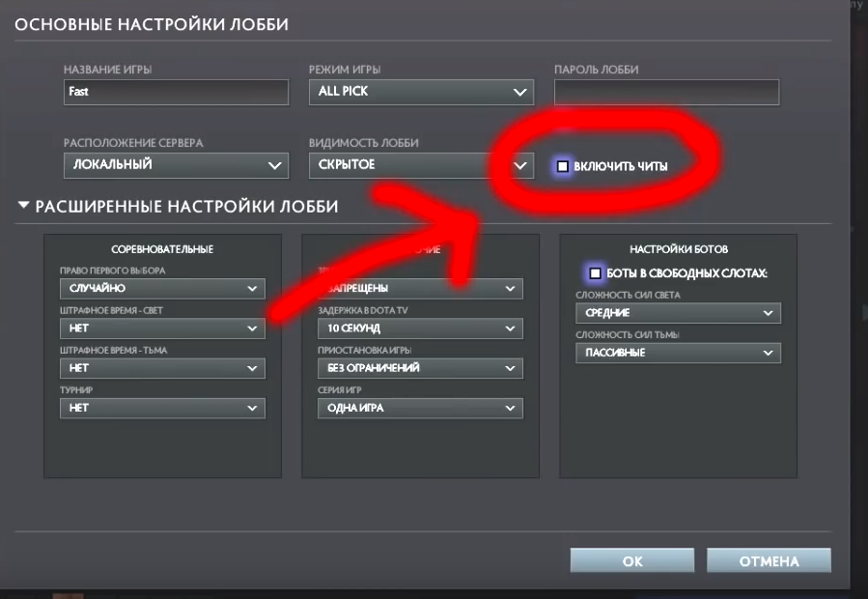Image resolution: width=868 pixels, height=599 pixels.
Task: Open the РЕЖИМ ИГРЫ dropdown showing ALL PICK
Action: click(x=421, y=92)
